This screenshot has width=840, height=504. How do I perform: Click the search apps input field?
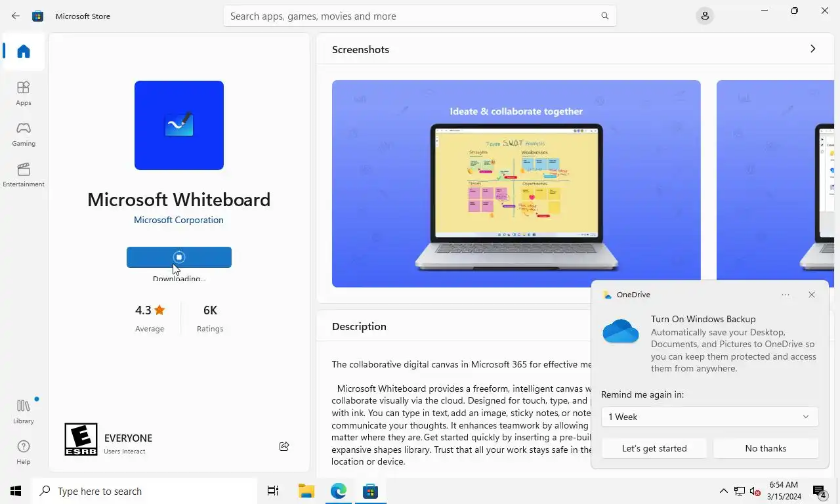click(x=420, y=16)
